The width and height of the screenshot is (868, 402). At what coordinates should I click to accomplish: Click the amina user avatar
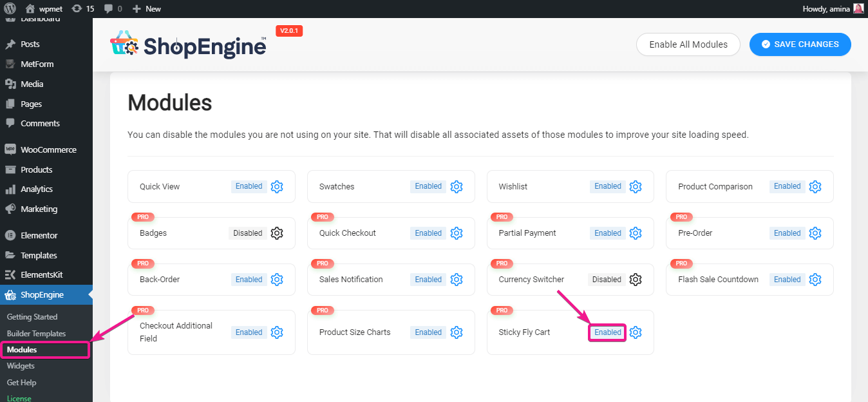(858, 9)
